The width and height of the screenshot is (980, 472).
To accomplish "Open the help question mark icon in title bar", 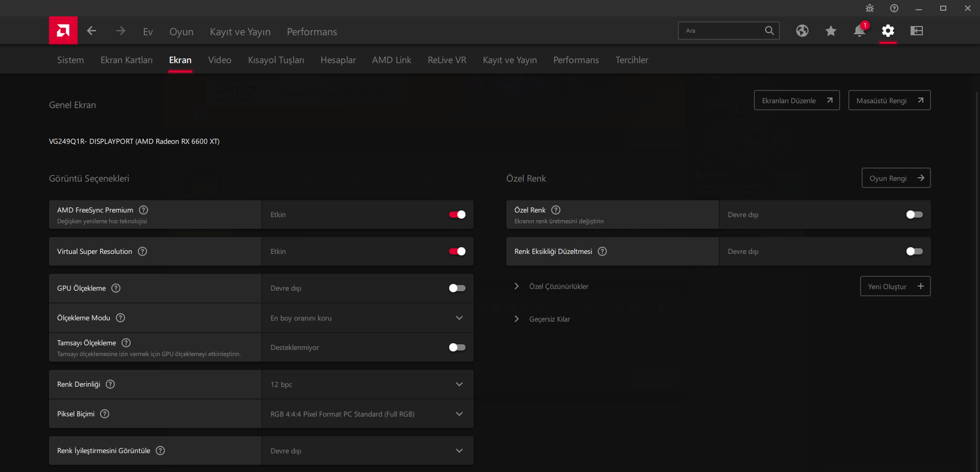I will [894, 8].
